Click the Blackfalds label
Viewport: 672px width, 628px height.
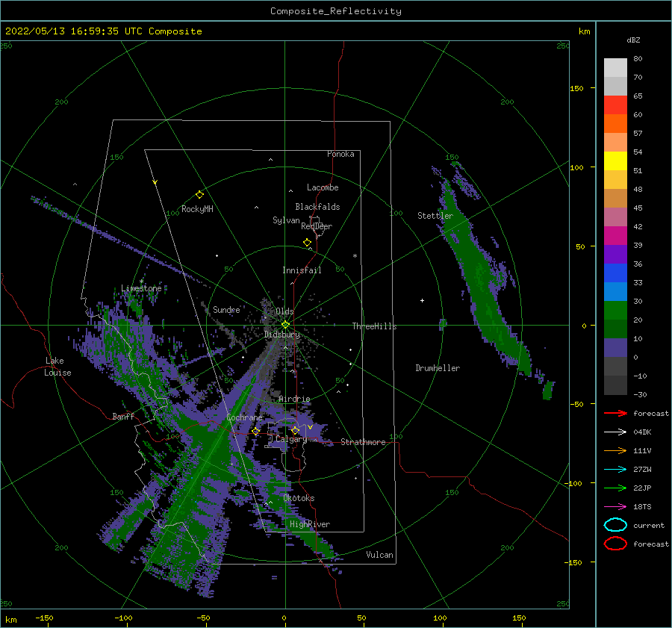click(317, 207)
